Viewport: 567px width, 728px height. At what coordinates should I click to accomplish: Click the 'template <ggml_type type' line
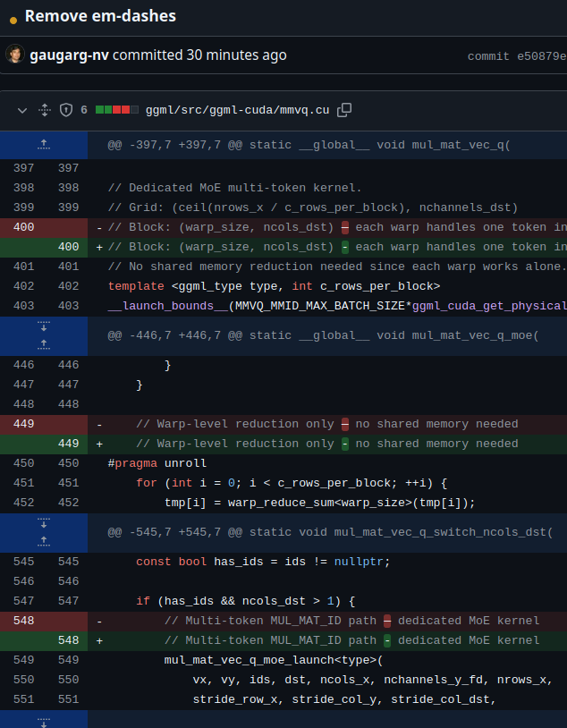pos(274,286)
